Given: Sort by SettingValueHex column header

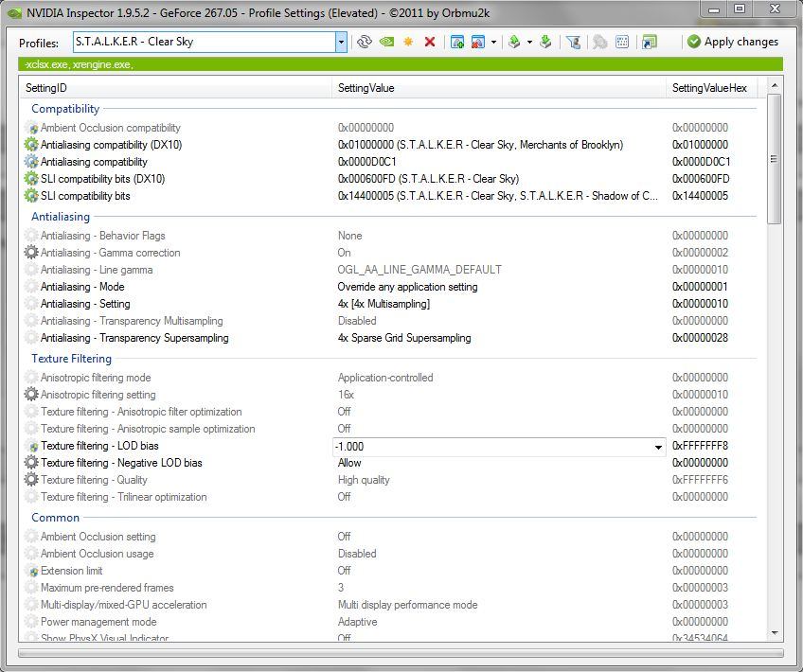Looking at the screenshot, I should pyautogui.click(x=712, y=88).
